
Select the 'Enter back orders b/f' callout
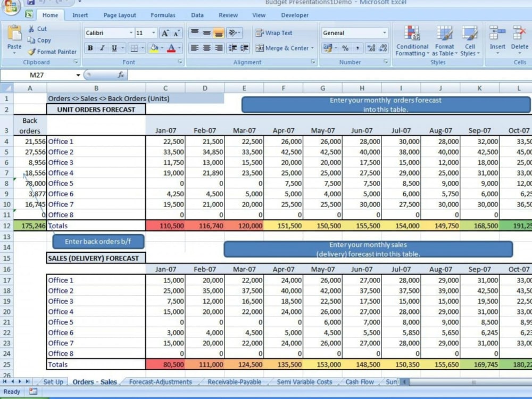coord(98,242)
